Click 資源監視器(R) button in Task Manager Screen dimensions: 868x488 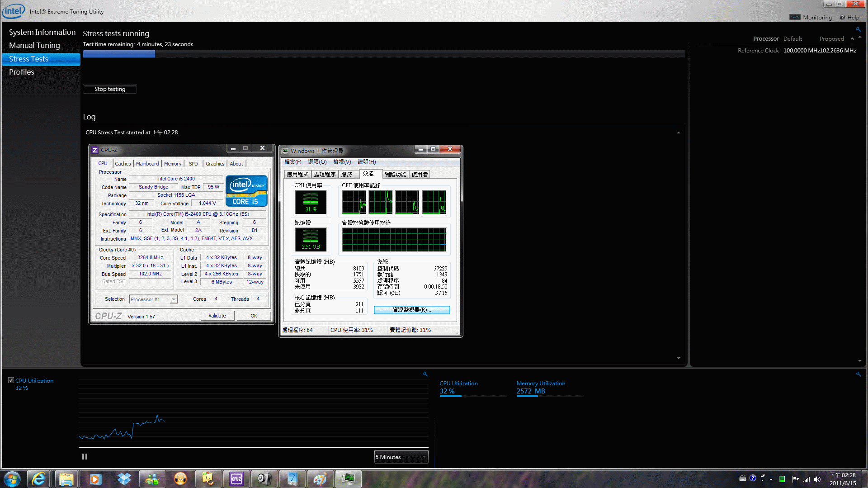click(412, 310)
